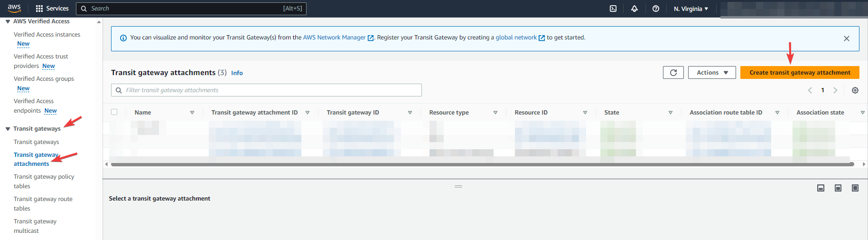The width and height of the screenshot is (868, 240).
Task: Open Transit gateways list in sidebar
Action: [37, 142]
